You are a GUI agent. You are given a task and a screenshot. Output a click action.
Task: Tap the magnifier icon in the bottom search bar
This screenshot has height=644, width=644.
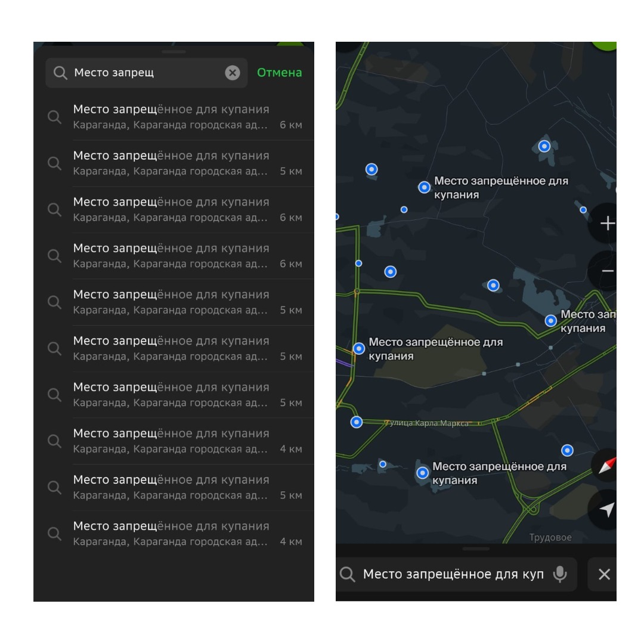coord(348,574)
